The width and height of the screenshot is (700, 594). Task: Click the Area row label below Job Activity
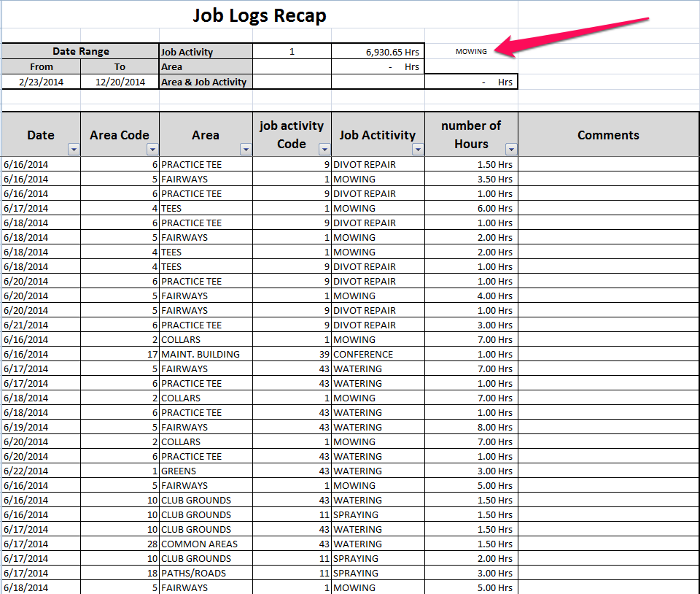point(206,66)
